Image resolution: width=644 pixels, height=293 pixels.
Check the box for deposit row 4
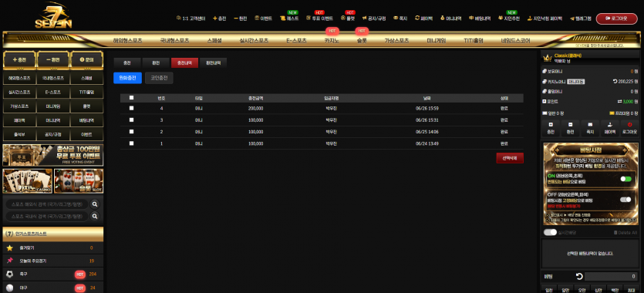coord(131,109)
